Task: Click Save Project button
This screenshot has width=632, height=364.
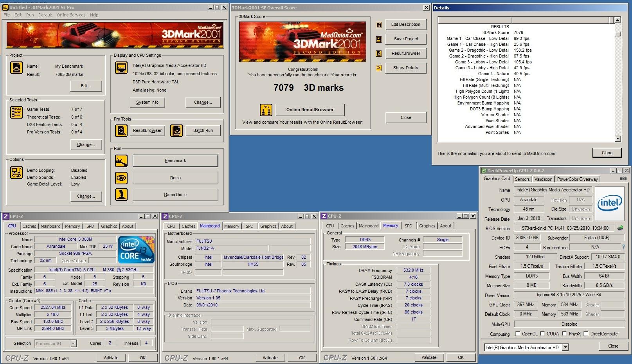Action: pos(406,39)
